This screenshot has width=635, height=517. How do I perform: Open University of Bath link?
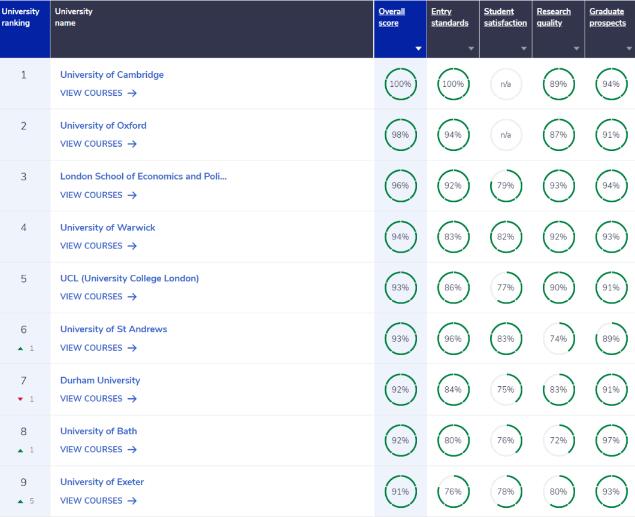[98, 431]
